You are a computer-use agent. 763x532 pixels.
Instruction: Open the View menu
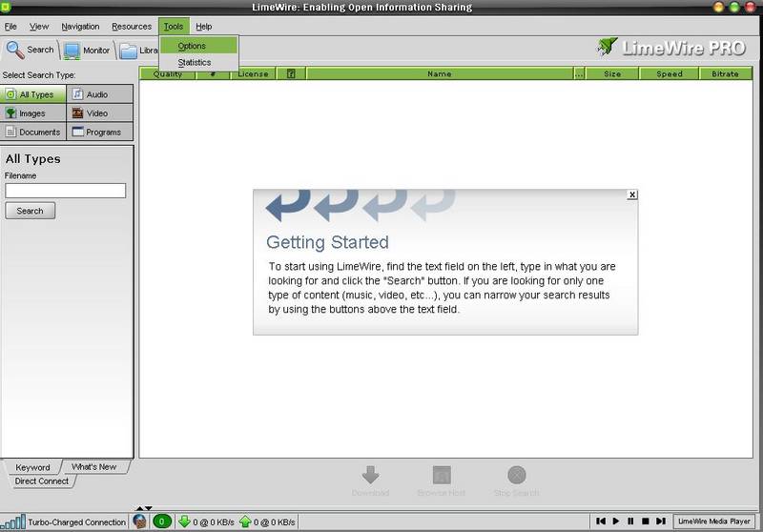click(39, 27)
